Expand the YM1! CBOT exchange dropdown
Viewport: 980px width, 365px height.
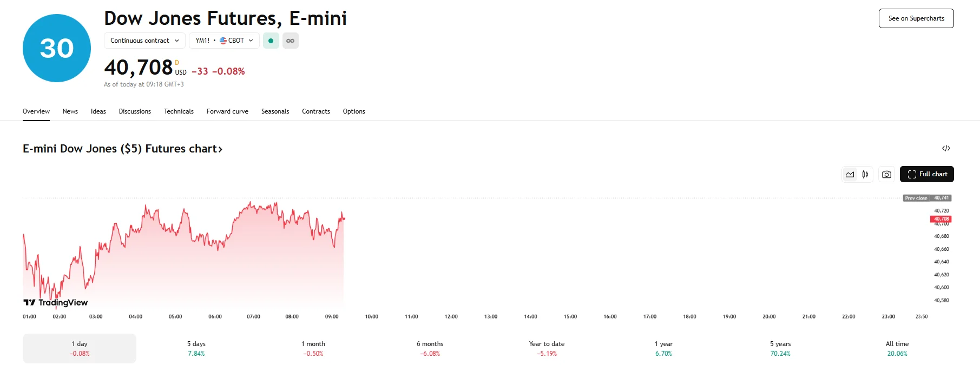pos(224,41)
